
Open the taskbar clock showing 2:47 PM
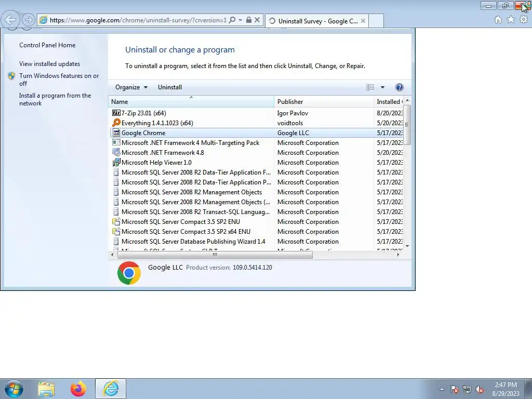pos(506,389)
